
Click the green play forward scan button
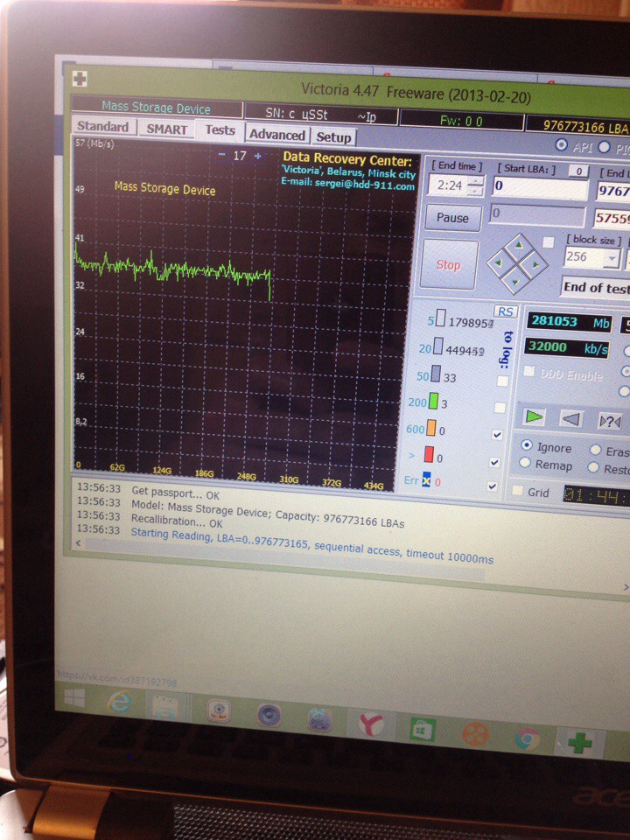click(535, 417)
